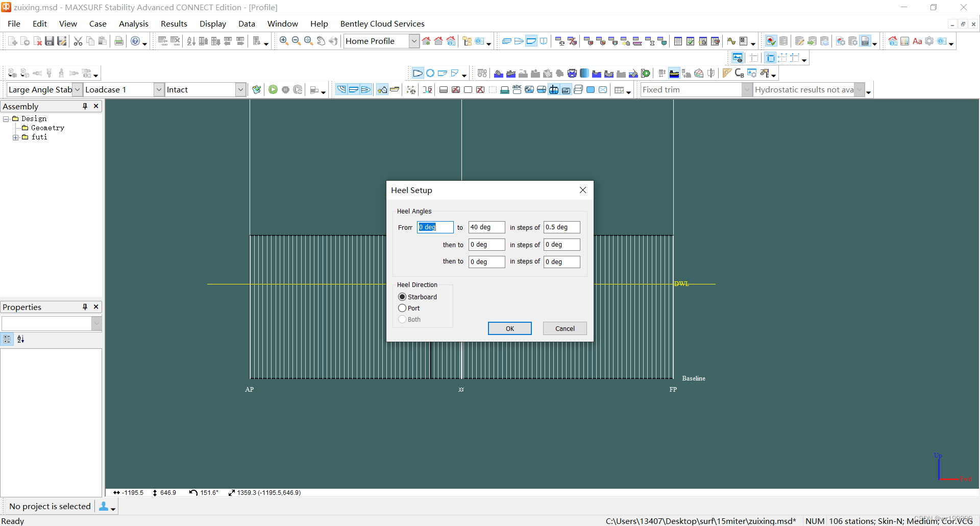The width and height of the screenshot is (980, 526).
Task: Pin the Assembly panel
Action: coord(85,106)
